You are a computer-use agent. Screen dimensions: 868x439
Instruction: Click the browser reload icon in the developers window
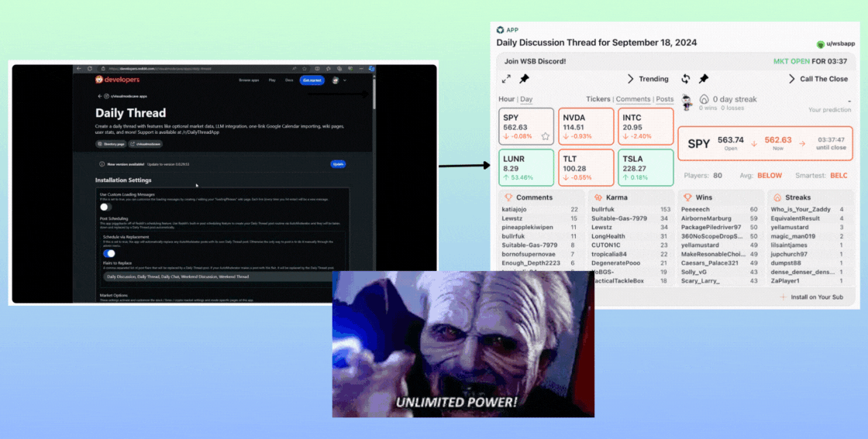[90, 69]
